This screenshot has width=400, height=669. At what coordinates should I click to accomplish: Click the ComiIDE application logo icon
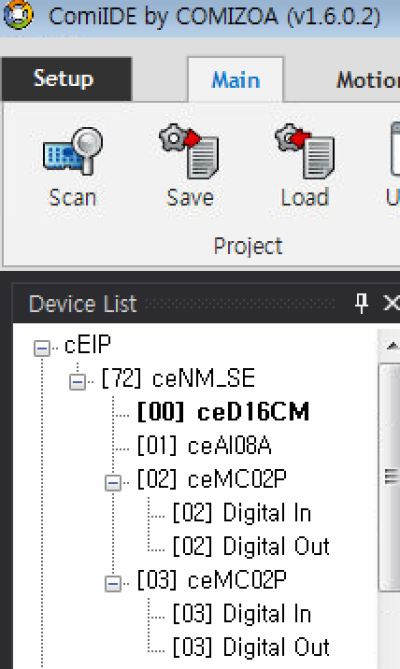[x=17, y=14]
